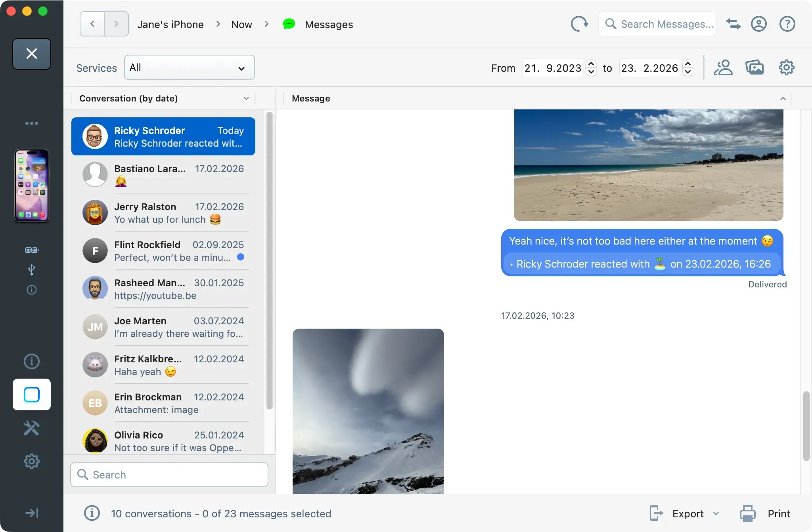Image resolution: width=812 pixels, height=532 pixels.
Task: Expand the Export options chevron
Action: click(x=716, y=513)
